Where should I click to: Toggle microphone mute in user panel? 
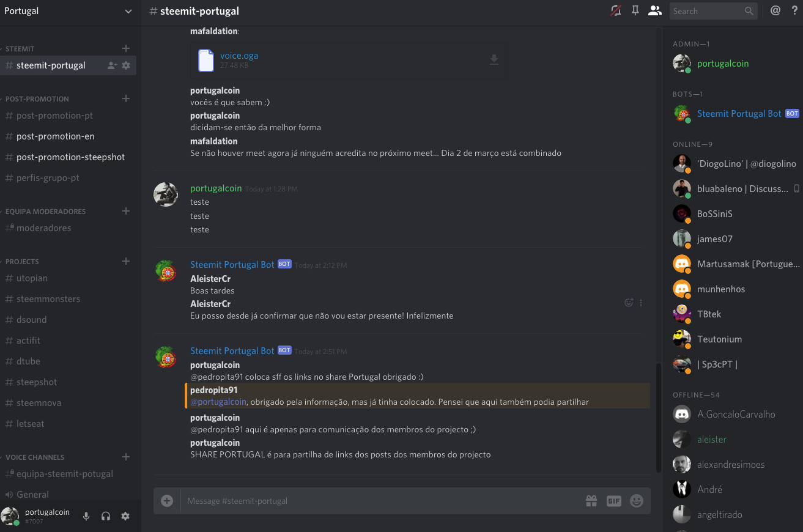[x=86, y=516]
